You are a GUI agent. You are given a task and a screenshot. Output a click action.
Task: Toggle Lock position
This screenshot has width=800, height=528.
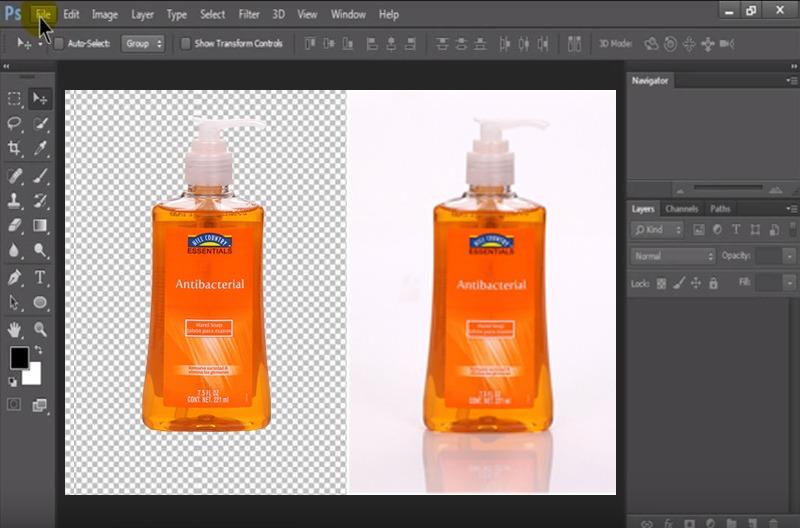click(696, 283)
